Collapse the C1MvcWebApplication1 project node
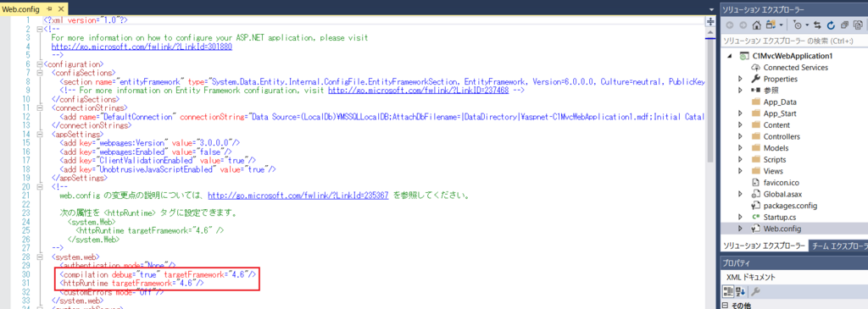 click(730, 57)
